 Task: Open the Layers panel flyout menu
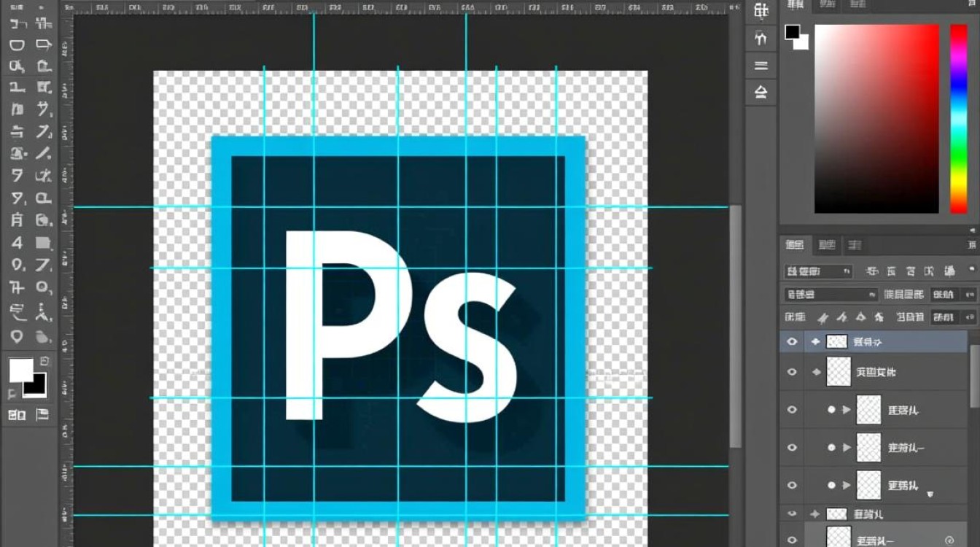(972, 246)
